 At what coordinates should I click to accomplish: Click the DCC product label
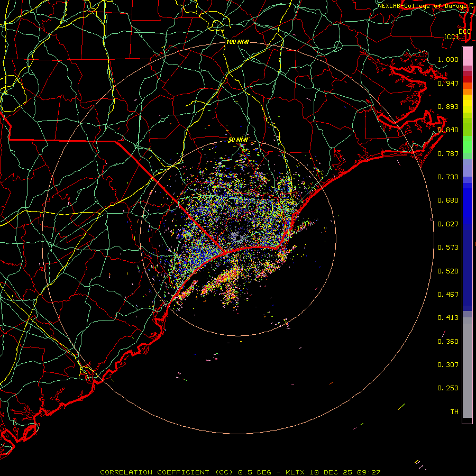coord(464,32)
